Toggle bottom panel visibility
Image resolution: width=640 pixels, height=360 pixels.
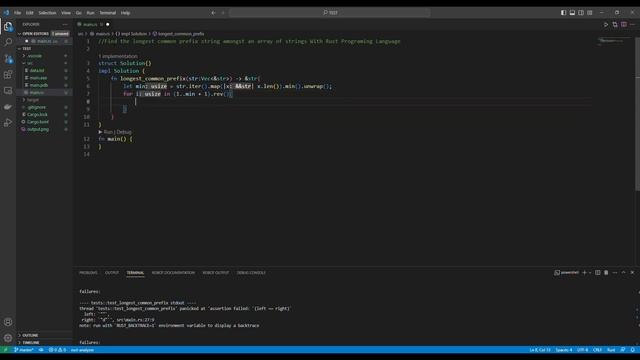572,13
